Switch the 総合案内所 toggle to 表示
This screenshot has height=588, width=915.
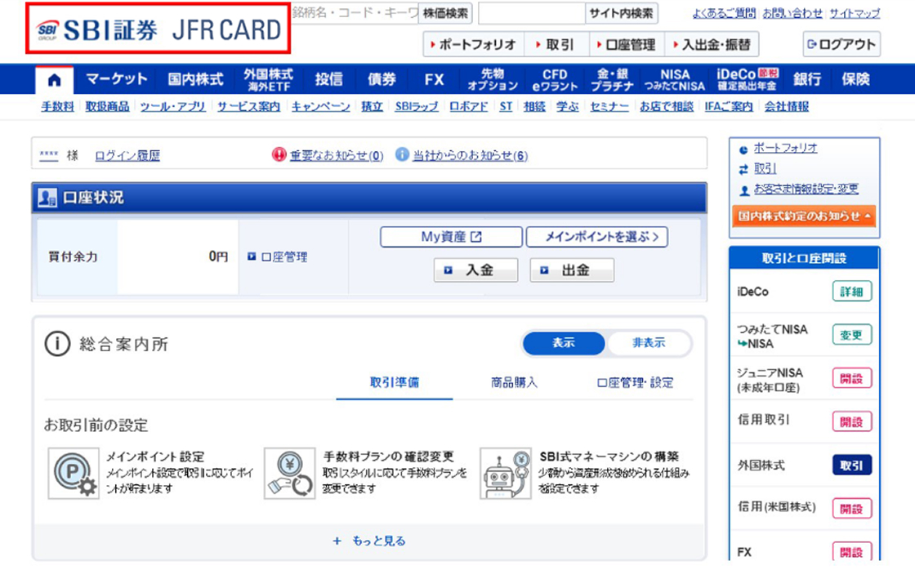click(x=564, y=344)
